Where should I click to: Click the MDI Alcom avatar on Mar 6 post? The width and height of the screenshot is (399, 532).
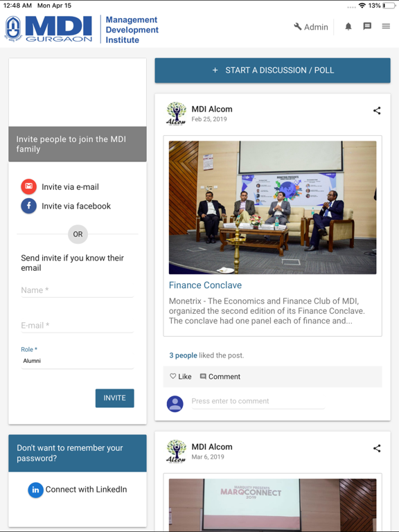[x=177, y=451]
